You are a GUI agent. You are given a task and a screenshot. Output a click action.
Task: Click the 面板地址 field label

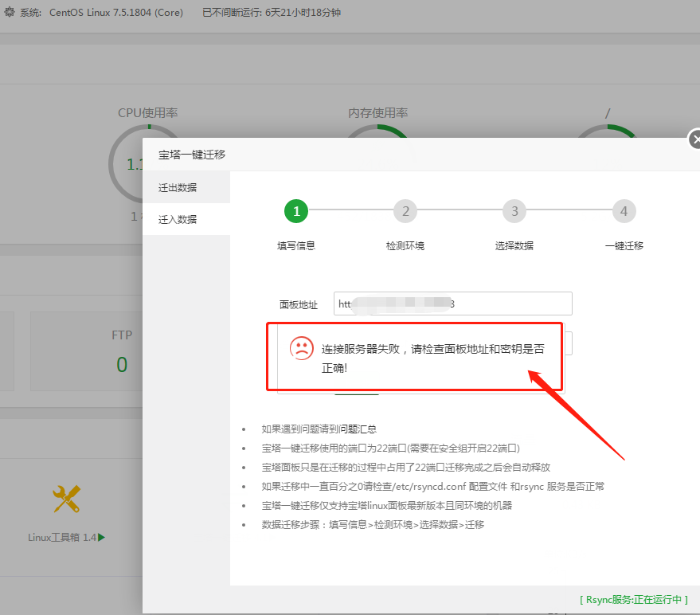point(299,304)
